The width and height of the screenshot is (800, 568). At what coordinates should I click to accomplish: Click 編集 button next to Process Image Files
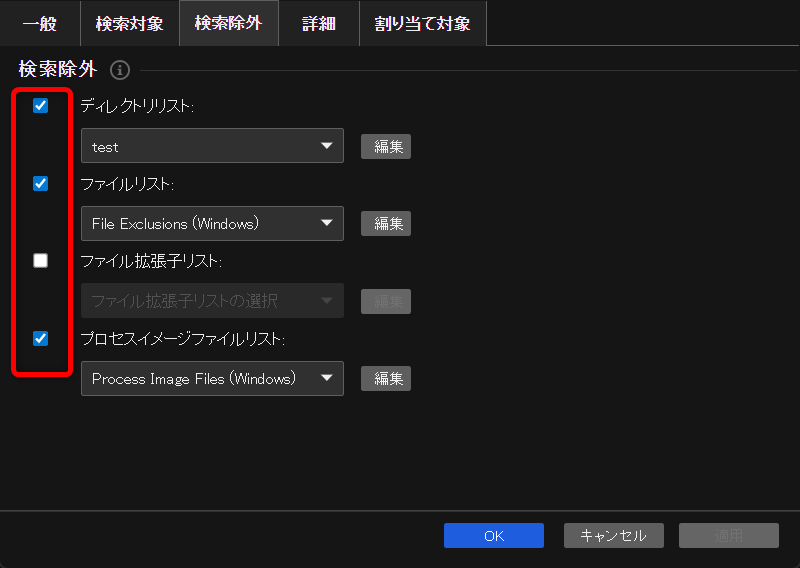(386, 379)
